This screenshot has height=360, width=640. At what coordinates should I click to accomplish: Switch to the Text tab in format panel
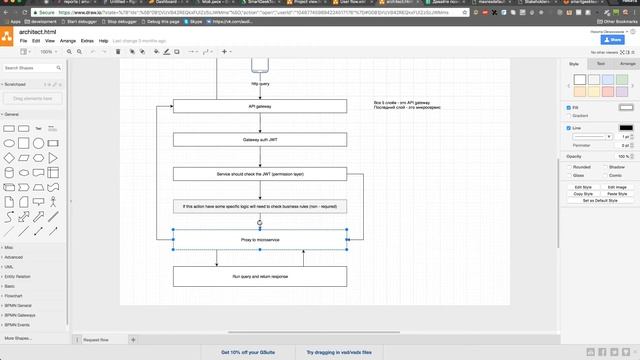click(x=601, y=64)
